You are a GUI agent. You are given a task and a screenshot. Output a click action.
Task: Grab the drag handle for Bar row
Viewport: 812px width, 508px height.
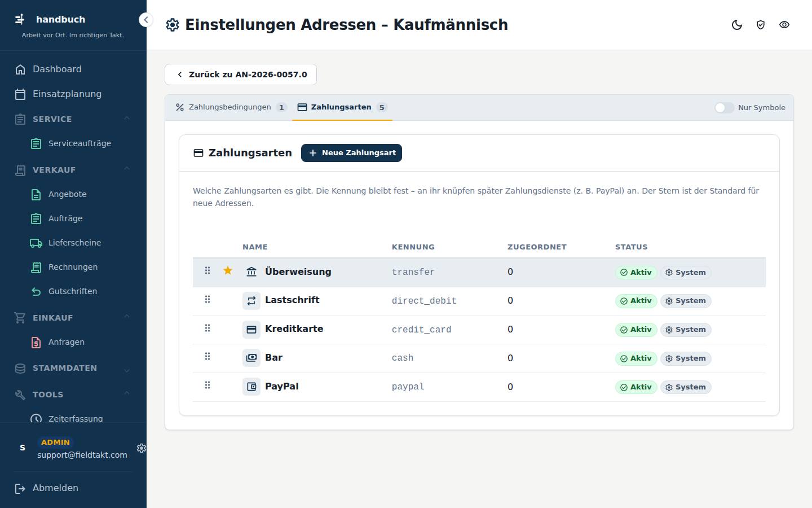click(x=208, y=357)
